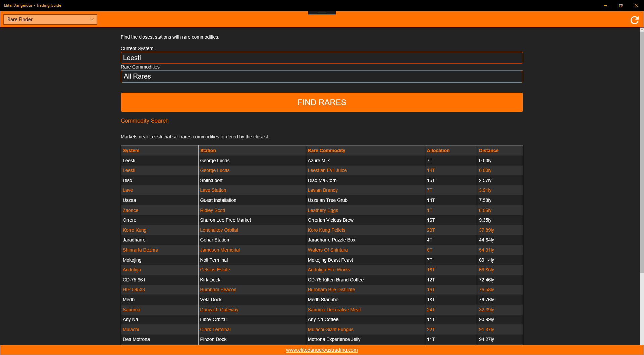
Task: Click the top handle bar above the header
Action: [x=322, y=13]
